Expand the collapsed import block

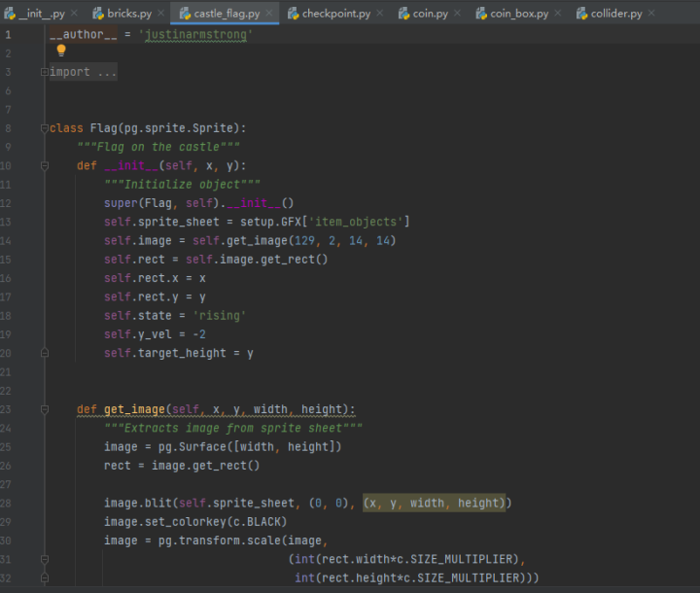click(44, 72)
